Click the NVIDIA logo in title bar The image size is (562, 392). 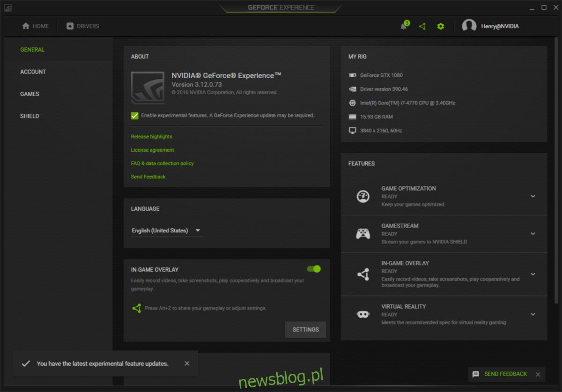click(8, 7)
